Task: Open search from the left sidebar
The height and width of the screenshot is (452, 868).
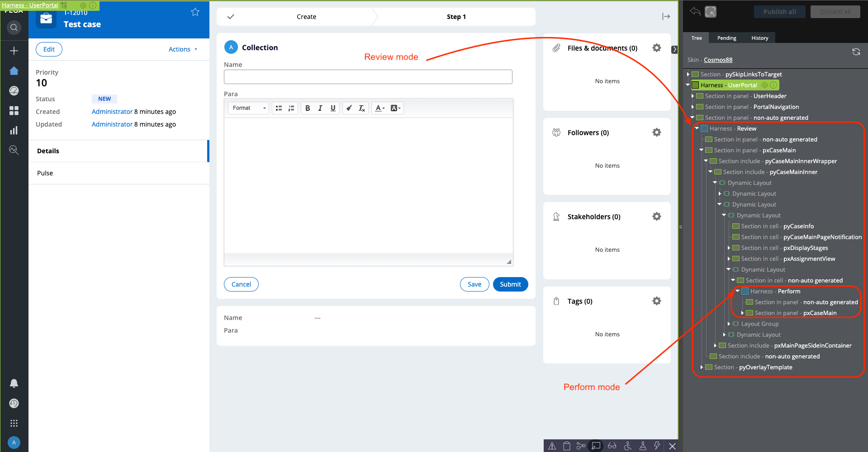Action: (x=14, y=27)
